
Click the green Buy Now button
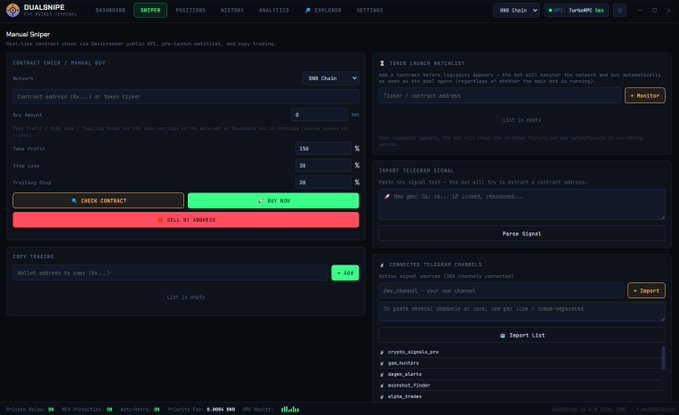tap(273, 201)
